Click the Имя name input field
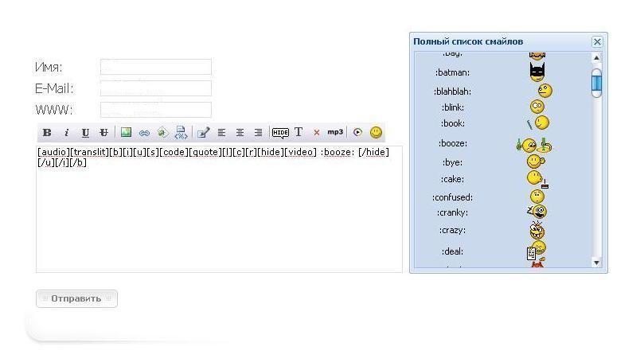644x362 pixels. tap(156, 68)
